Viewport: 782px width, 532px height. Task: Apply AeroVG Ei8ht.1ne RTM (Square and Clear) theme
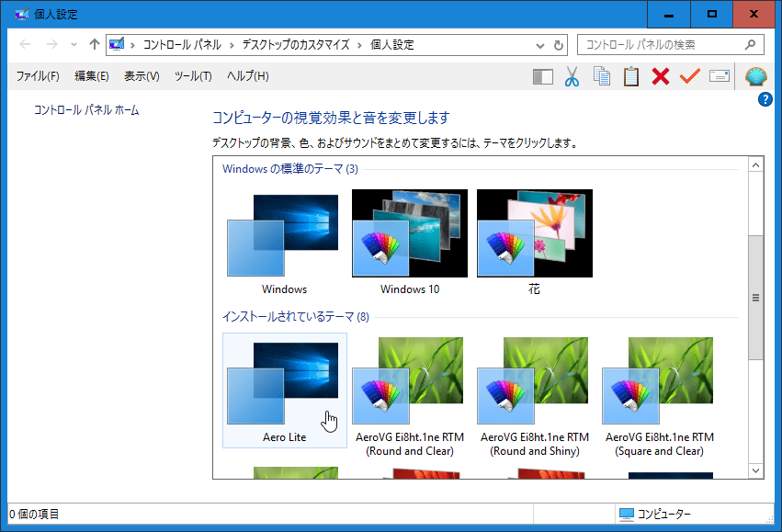659,397
